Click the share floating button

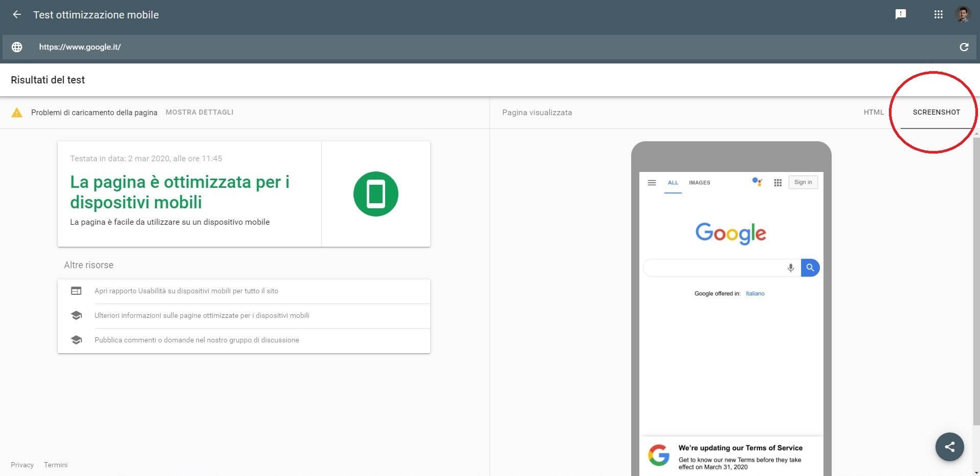pos(950,447)
